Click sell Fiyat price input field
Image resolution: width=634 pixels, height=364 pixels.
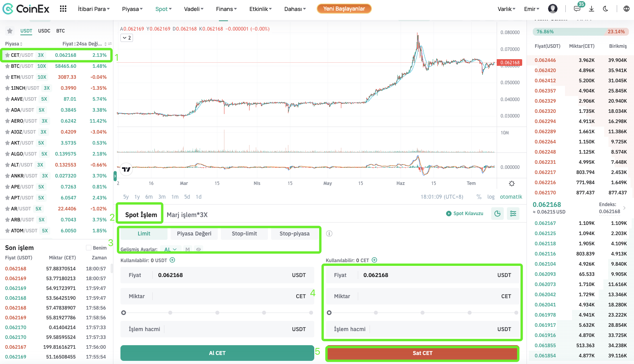[423, 275]
